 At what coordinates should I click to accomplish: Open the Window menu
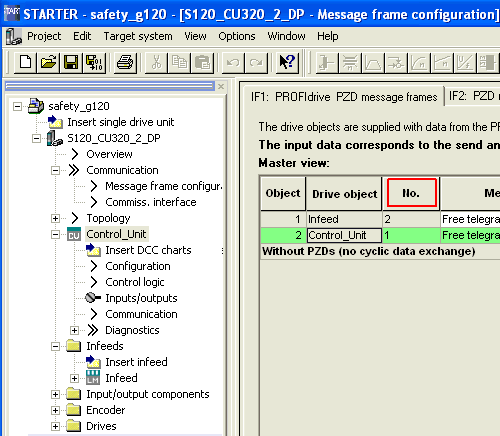click(x=286, y=36)
